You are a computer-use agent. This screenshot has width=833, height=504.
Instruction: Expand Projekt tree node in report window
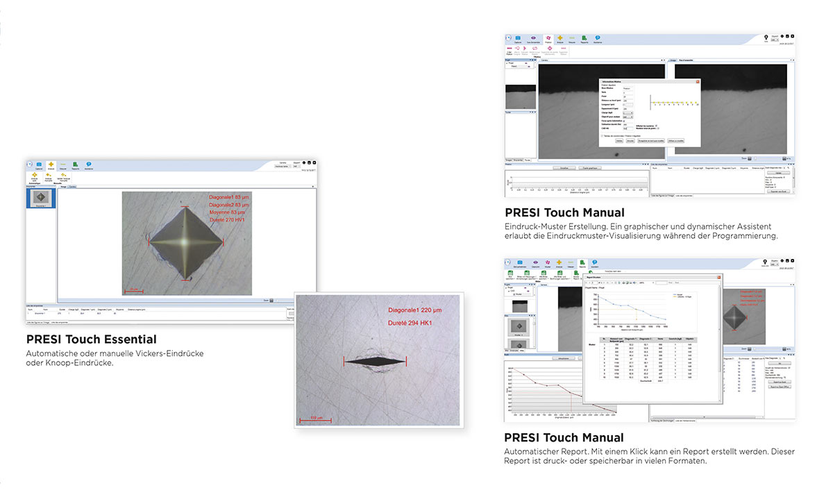(506, 287)
